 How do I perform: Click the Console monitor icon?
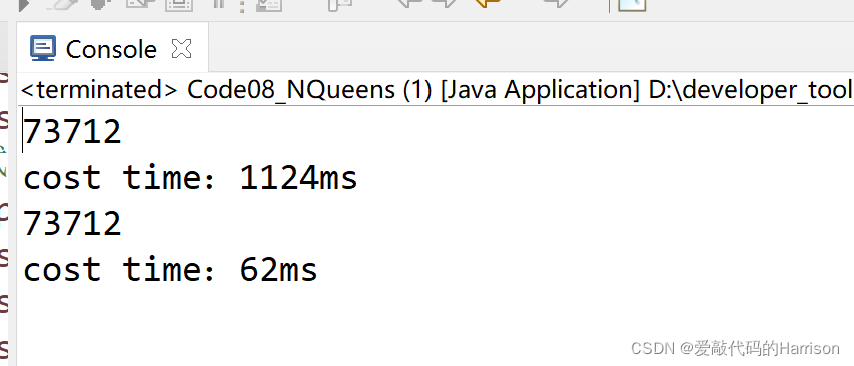[42, 48]
